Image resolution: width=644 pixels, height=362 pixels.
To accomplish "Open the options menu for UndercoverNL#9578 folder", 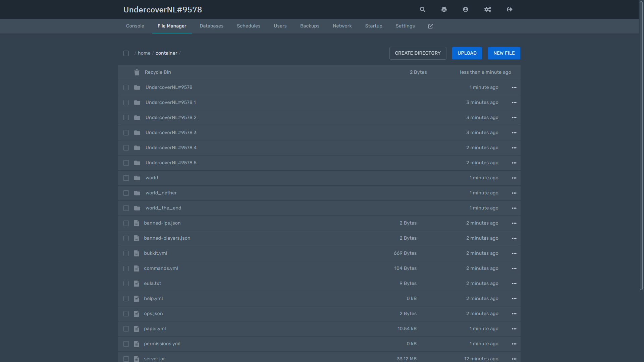I will coord(514,87).
